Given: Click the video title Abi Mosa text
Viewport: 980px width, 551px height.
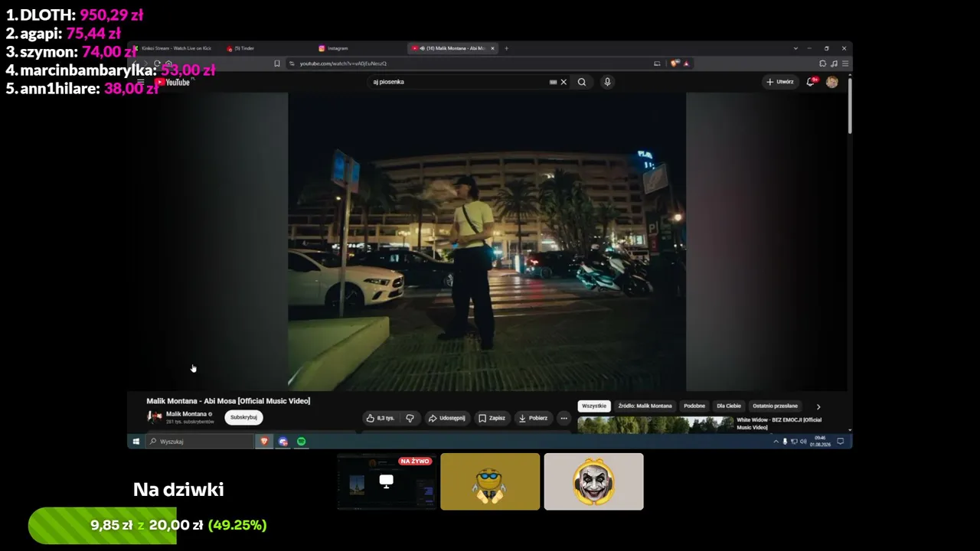Looking at the screenshot, I should point(228,401).
